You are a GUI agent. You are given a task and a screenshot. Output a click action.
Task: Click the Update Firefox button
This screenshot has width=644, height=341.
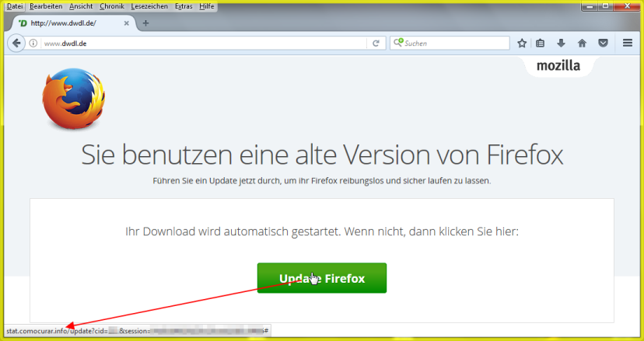tap(321, 278)
